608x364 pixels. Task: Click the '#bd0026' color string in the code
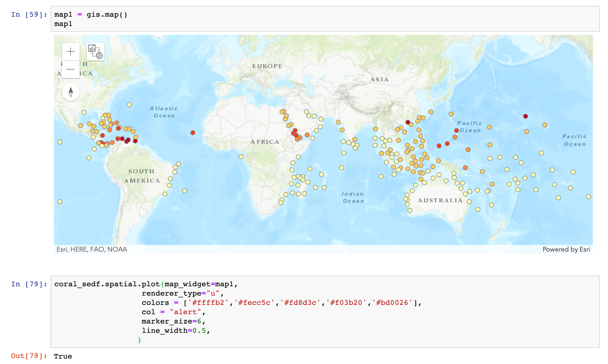(x=392, y=303)
